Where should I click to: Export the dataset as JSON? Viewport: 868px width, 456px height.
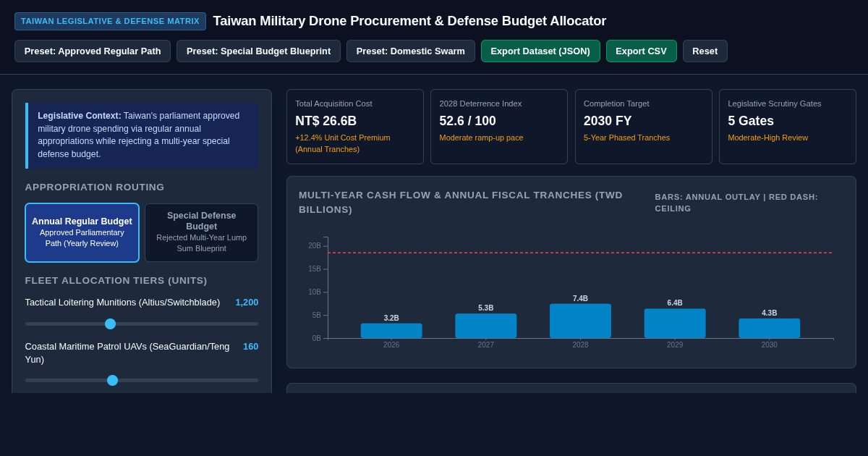tap(540, 51)
